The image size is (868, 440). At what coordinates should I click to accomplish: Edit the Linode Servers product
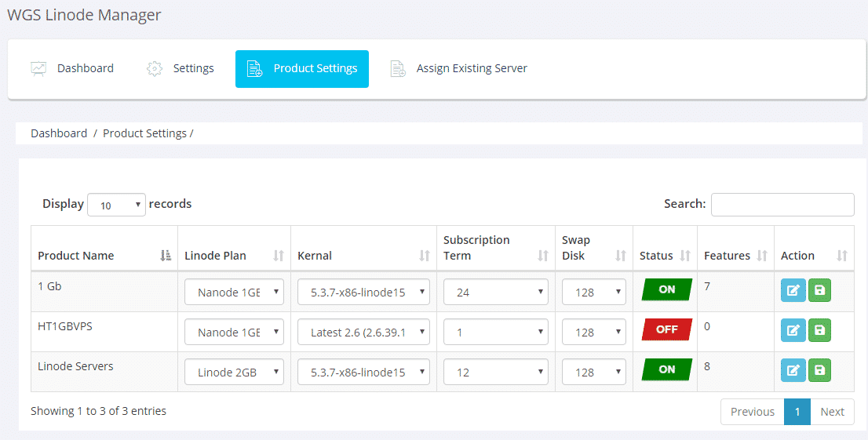coord(793,370)
